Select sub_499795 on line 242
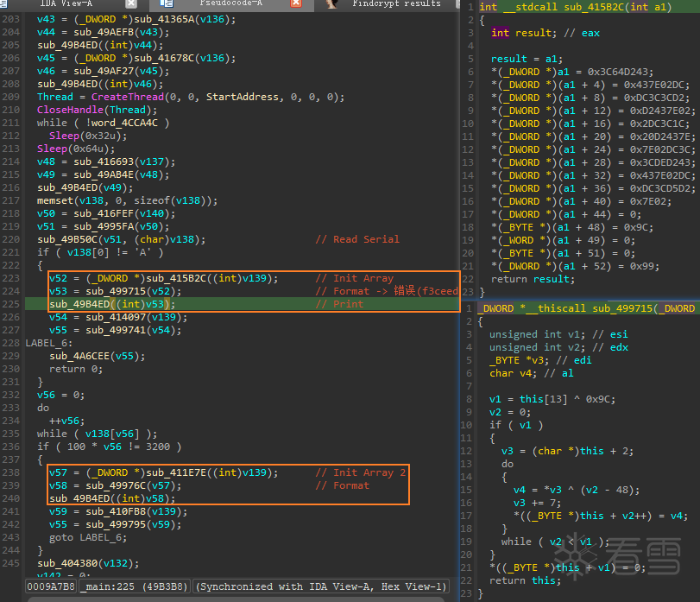Screen dimensions: 700x602 coord(116,524)
